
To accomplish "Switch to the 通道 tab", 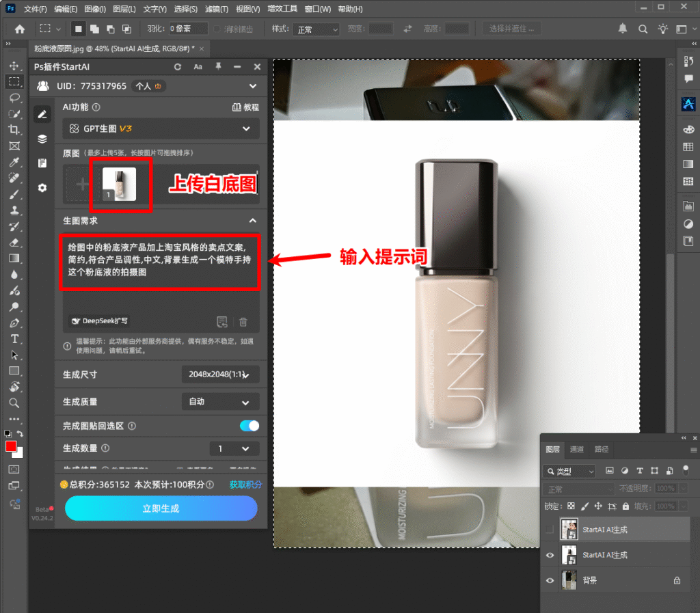I will tap(576, 449).
